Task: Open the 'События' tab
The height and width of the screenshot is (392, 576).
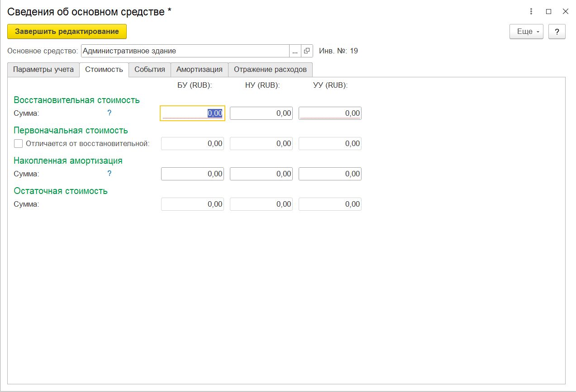Action: 150,70
